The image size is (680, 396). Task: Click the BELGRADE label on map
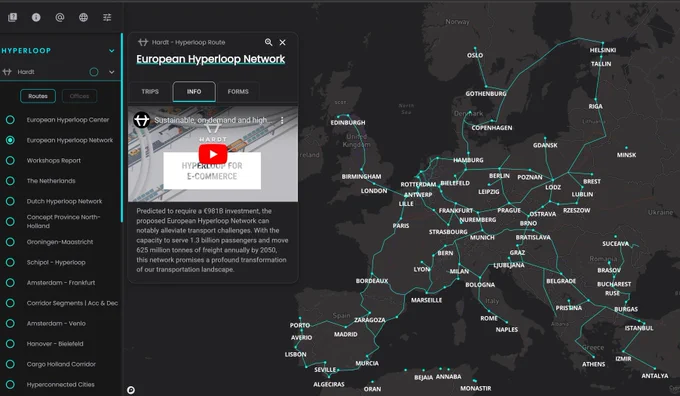coord(561,281)
